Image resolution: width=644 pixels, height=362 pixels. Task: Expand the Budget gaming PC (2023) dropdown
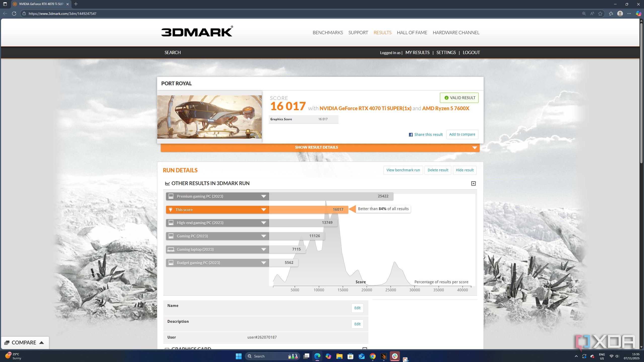[x=263, y=263]
